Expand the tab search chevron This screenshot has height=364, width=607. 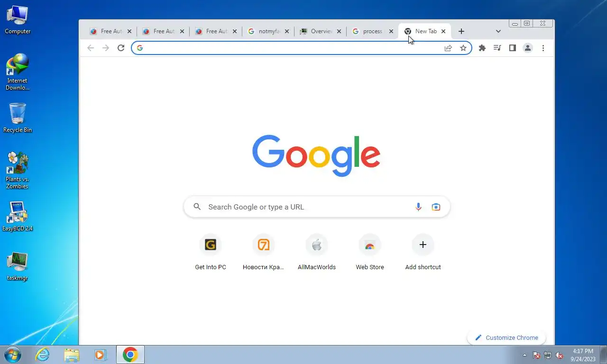click(498, 31)
